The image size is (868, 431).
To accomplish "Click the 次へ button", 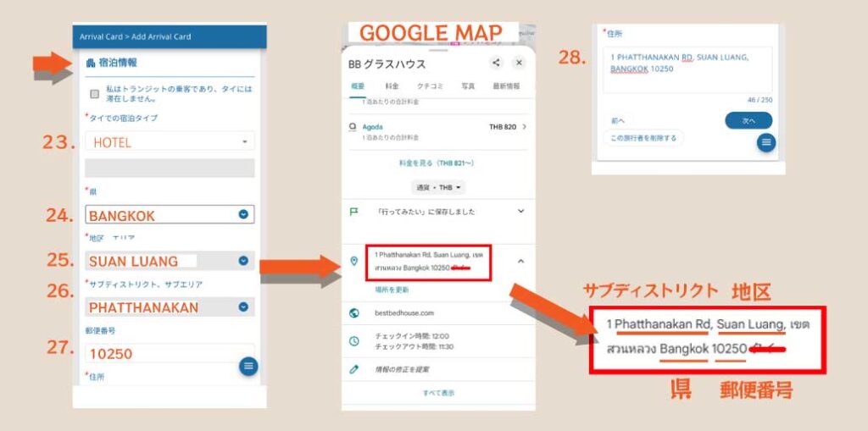I will 748,120.
